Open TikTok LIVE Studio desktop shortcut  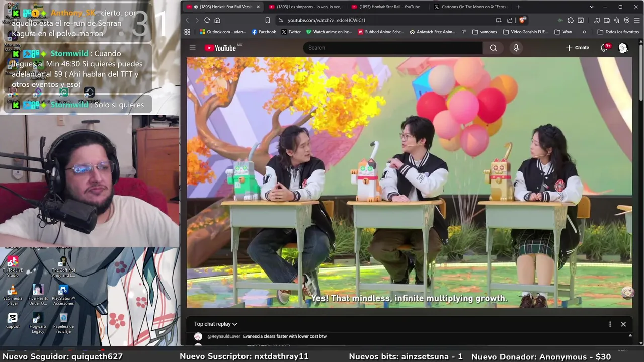13,266
